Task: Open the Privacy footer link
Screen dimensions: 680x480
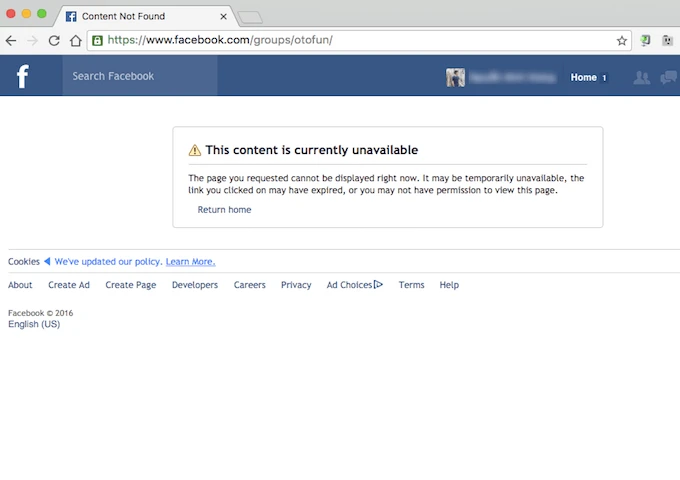Action: click(296, 285)
